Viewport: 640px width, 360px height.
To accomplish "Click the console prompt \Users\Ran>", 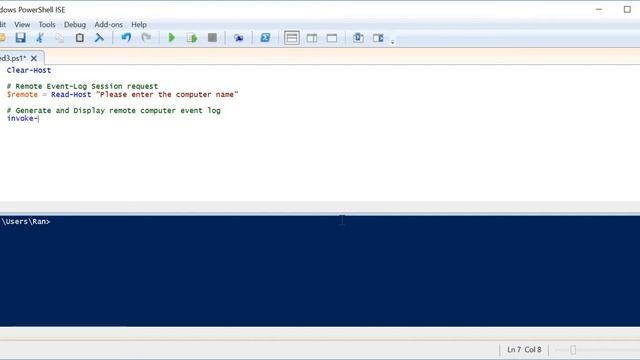I will pyautogui.click(x=25, y=222).
